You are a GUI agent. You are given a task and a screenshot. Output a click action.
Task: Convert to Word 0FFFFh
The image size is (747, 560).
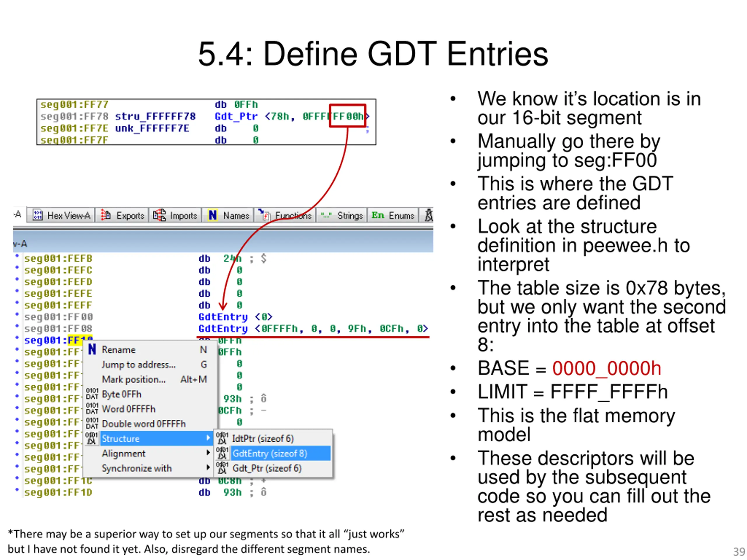coord(150,409)
